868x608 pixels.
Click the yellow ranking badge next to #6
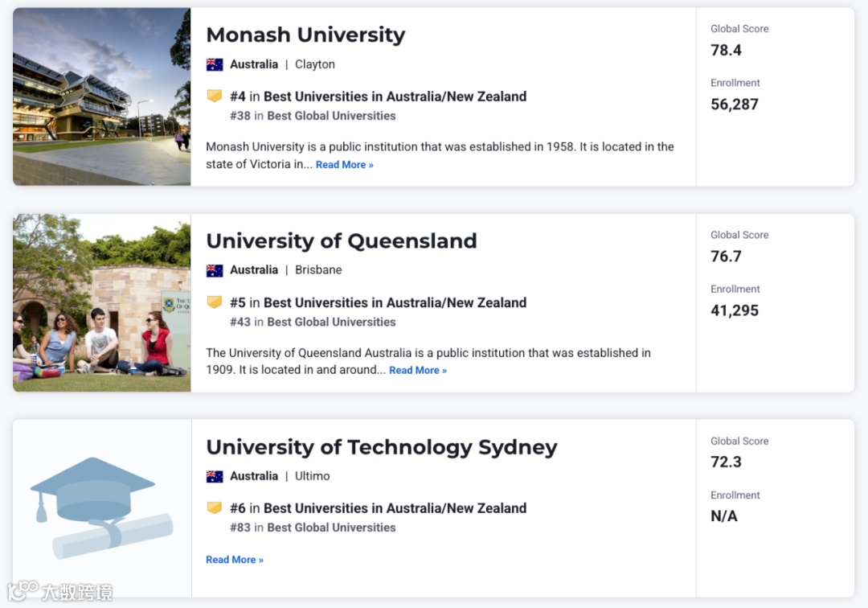coord(215,508)
